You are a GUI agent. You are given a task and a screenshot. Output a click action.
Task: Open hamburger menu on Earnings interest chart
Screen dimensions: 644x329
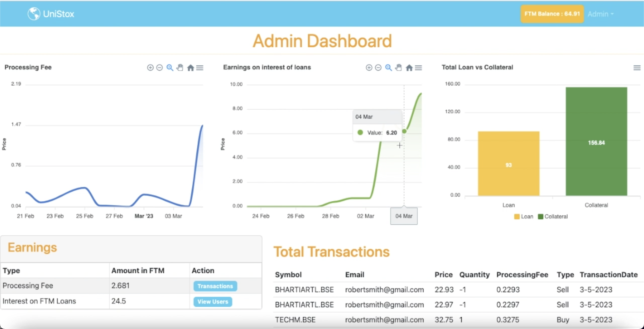pyautogui.click(x=419, y=68)
